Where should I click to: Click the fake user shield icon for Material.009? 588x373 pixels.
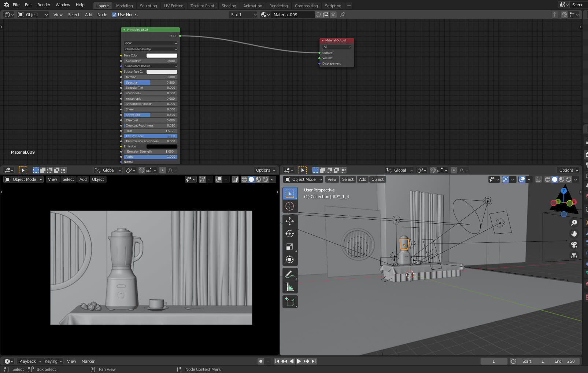click(318, 15)
